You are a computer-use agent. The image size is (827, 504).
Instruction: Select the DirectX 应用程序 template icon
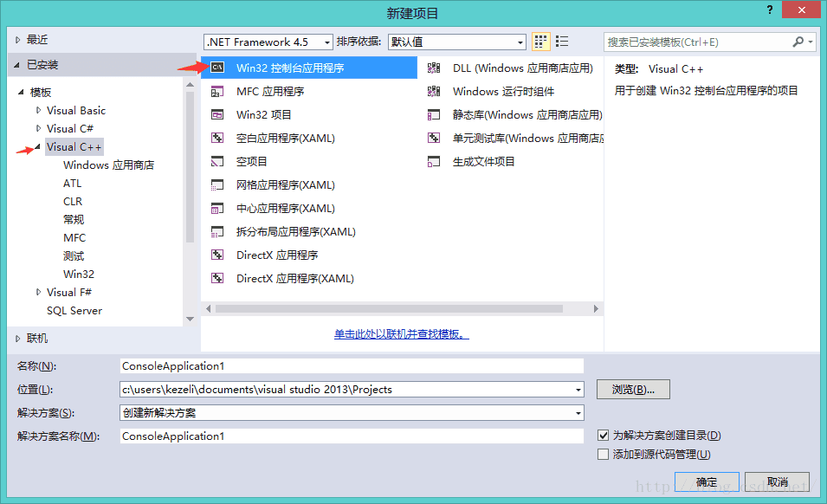coord(217,255)
